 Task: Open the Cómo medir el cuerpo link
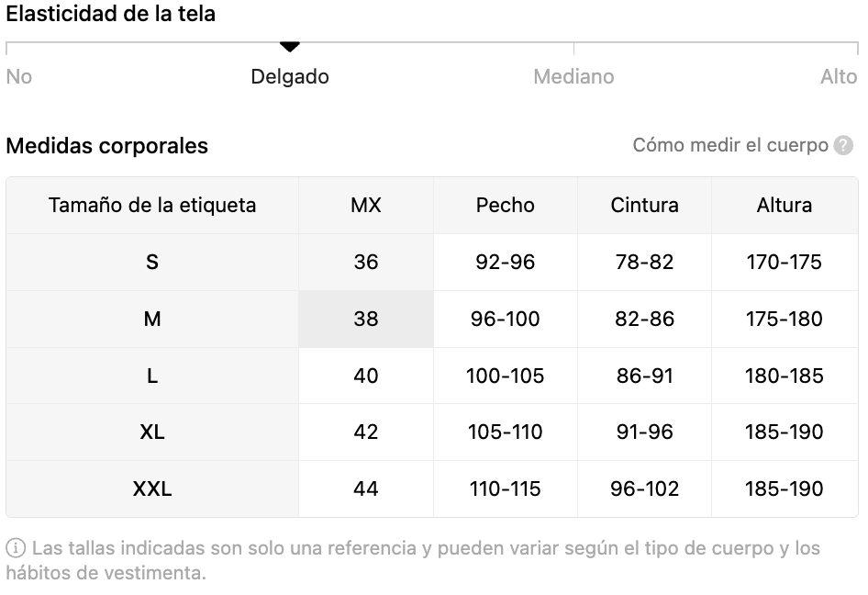[x=730, y=145]
